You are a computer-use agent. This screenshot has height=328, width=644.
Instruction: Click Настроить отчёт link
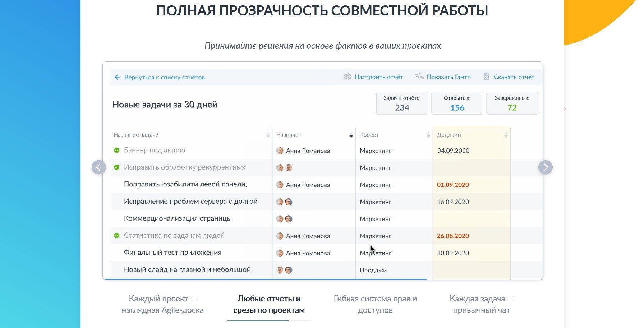pos(379,77)
